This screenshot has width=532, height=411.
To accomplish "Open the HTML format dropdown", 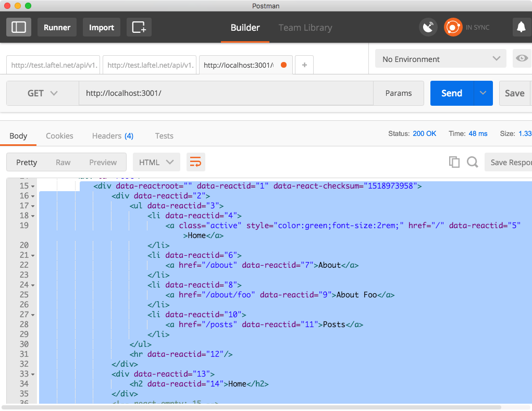I will (x=156, y=162).
